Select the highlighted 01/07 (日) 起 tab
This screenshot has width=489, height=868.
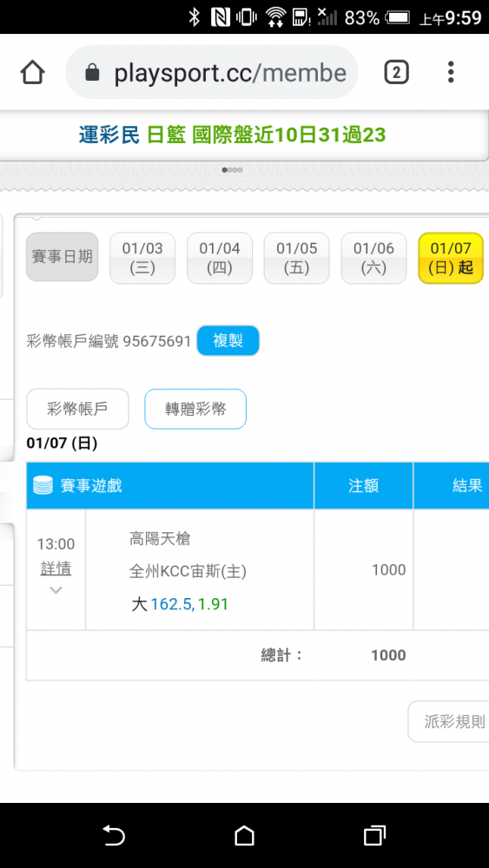[451, 258]
